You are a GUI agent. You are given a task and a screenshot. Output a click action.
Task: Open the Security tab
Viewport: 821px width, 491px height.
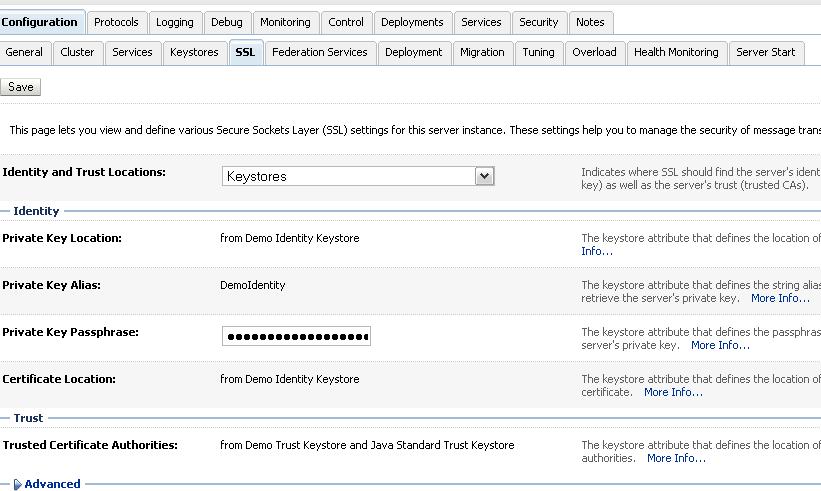539,22
